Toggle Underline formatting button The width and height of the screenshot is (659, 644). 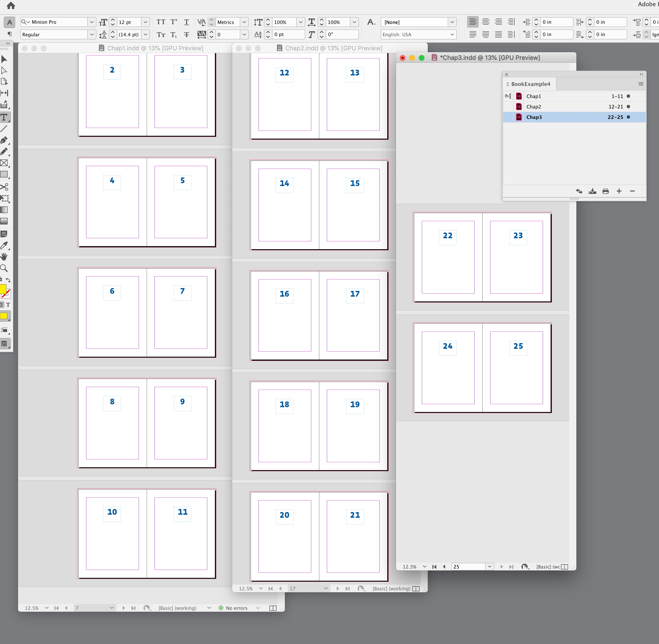coord(186,22)
